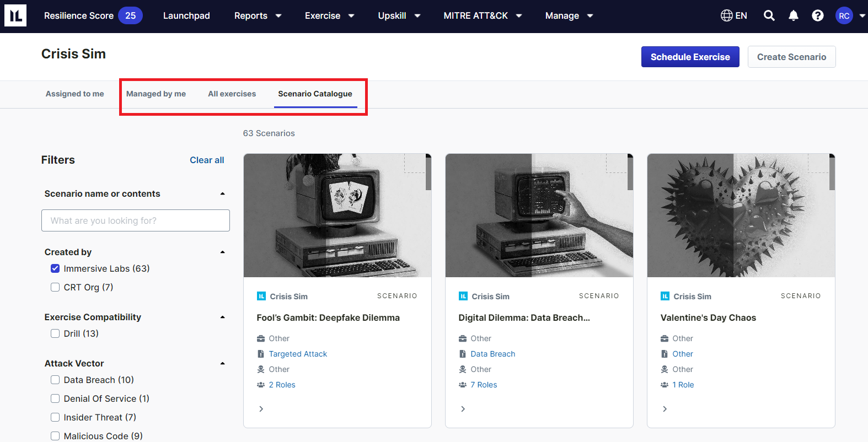Open the All exercises tab
This screenshot has width=868, height=442.
232,94
